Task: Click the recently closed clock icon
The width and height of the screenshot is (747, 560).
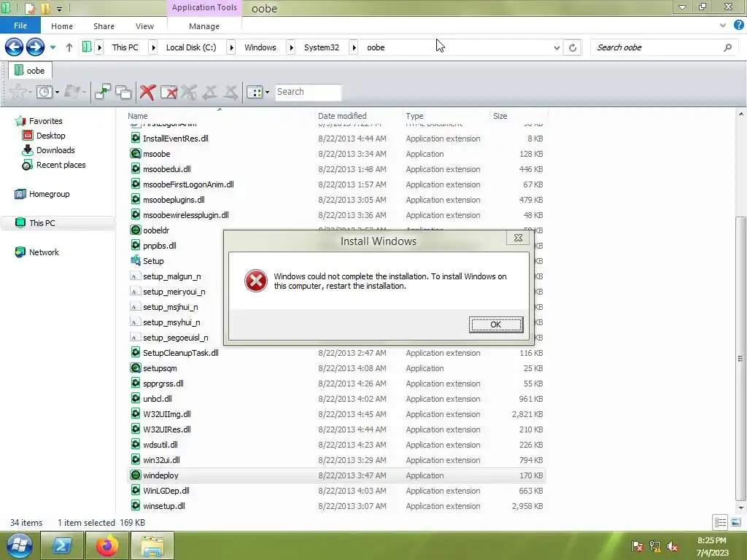Action: click(44, 91)
